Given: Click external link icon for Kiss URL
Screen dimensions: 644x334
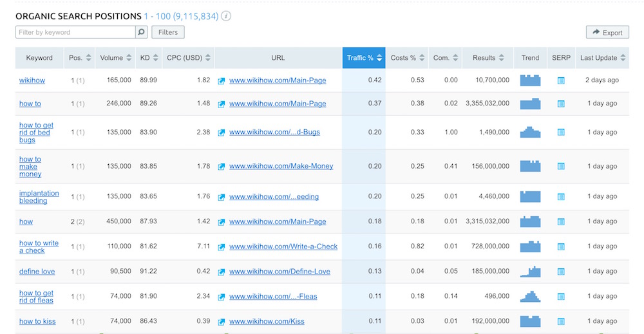Looking at the screenshot, I should pos(222,321).
